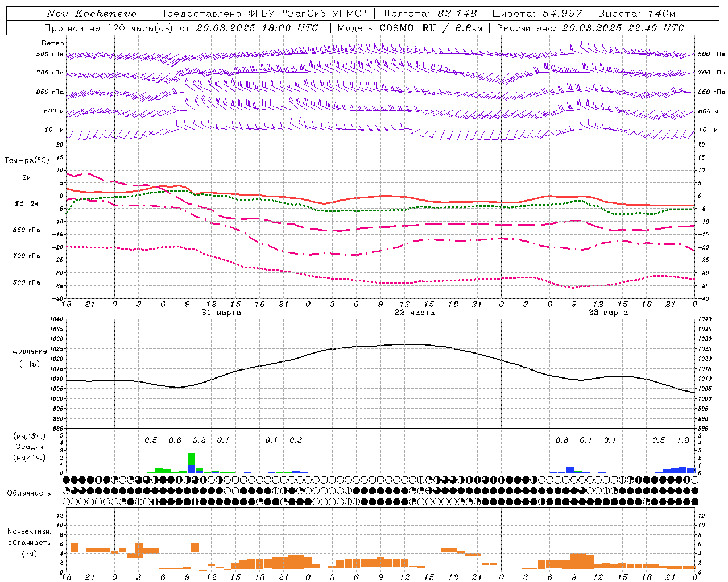Click the 'Конвективн.' convective cloud label
Screen dimensions: 728x582
[29, 531]
